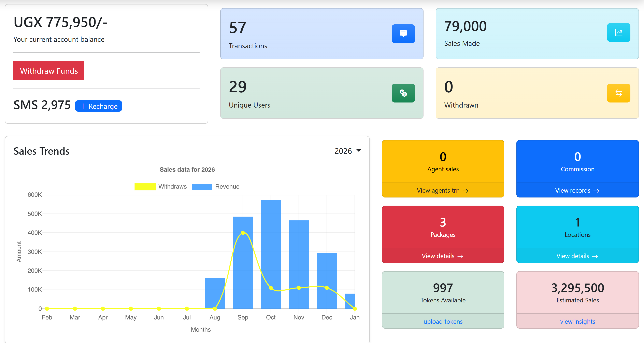Open View details on the Packages card

tap(443, 256)
